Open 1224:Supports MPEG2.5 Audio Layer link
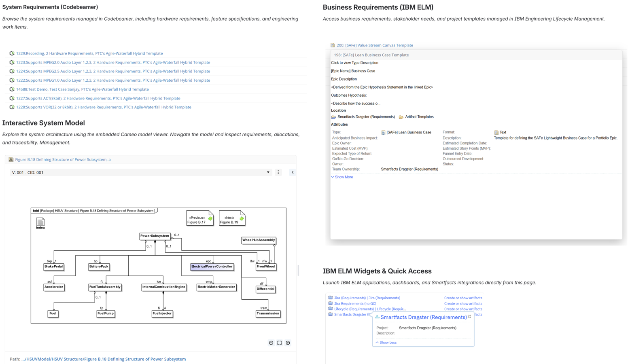 click(113, 71)
